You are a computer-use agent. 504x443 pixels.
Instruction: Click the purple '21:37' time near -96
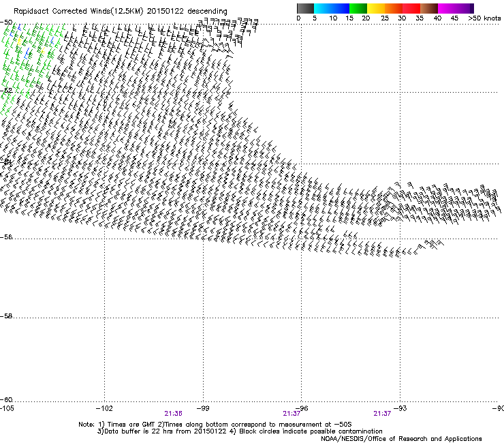(x=292, y=414)
